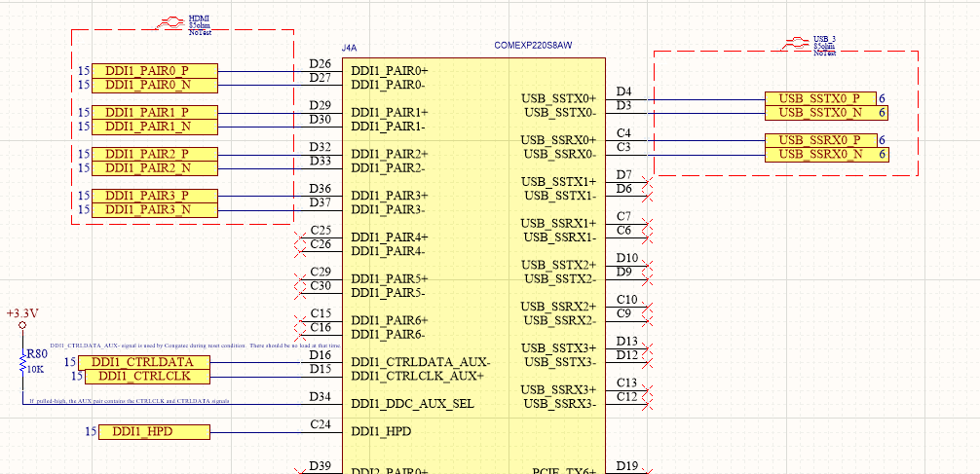The width and height of the screenshot is (980, 474).
Task: Click the R80 designator label
Action: click(37, 354)
